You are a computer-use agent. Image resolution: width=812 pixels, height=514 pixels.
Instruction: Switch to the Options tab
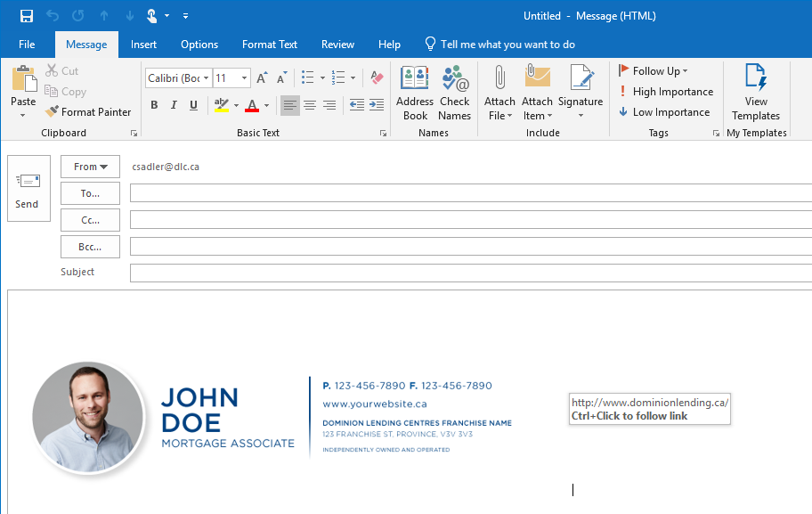tap(199, 45)
